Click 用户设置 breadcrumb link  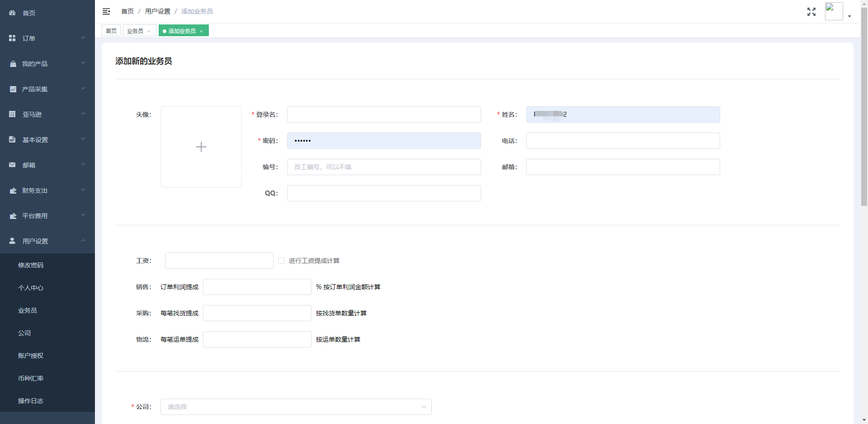pos(157,11)
